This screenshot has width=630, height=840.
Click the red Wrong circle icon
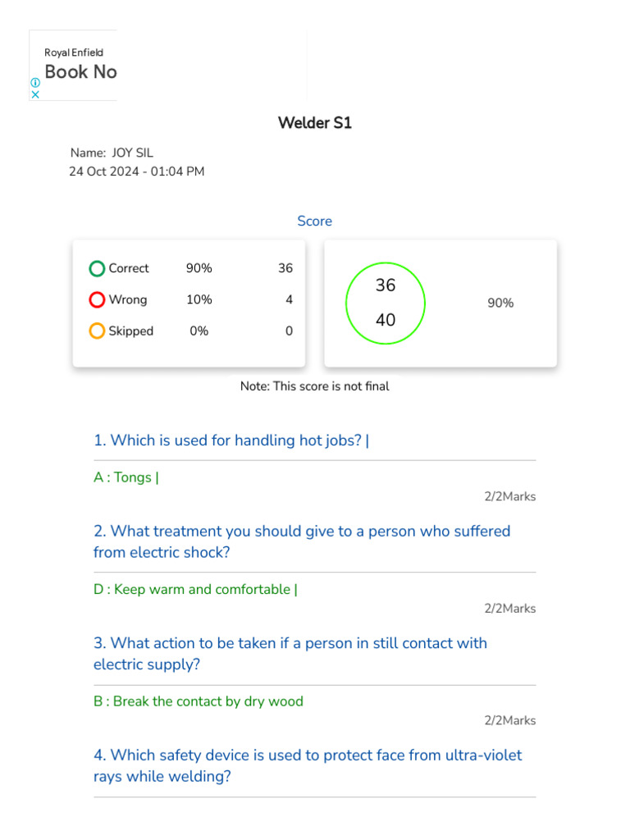[x=97, y=299]
